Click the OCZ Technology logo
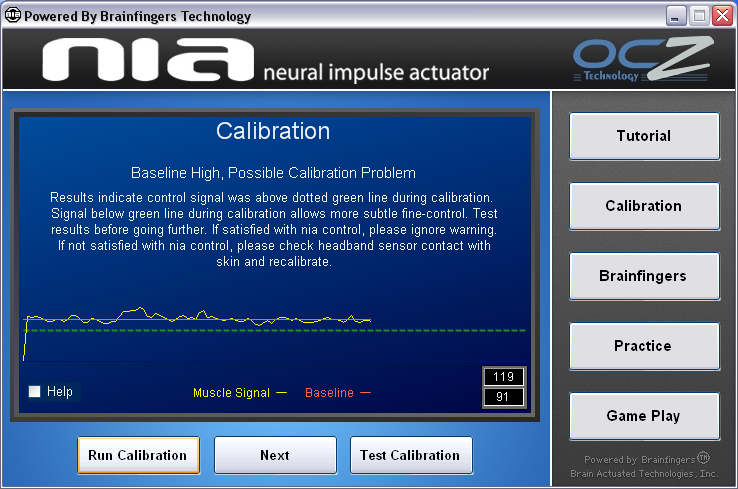Viewport: 738px width, 489px height. point(643,60)
